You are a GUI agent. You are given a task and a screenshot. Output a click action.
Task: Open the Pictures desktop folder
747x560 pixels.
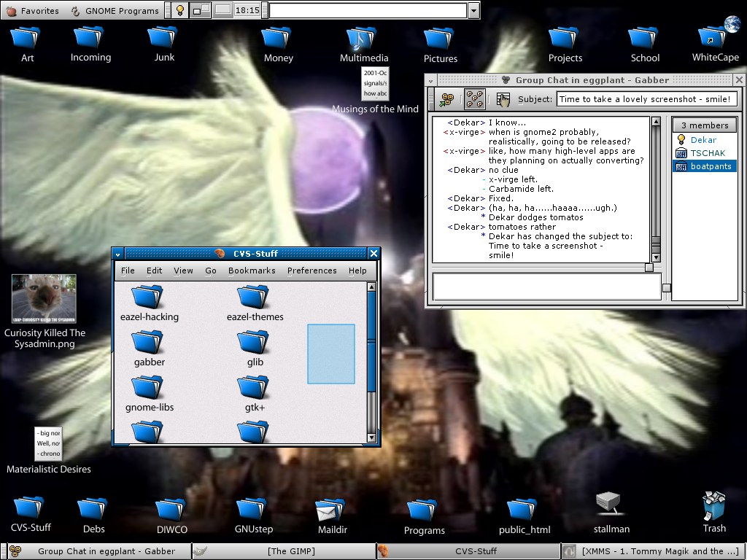pyautogui.click(x=440, y=45)
